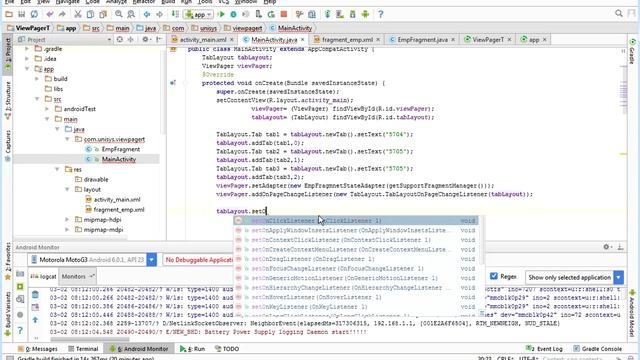The image size is (640, 360).
Task: Click the Debug app bug icon
Action: 233,14
